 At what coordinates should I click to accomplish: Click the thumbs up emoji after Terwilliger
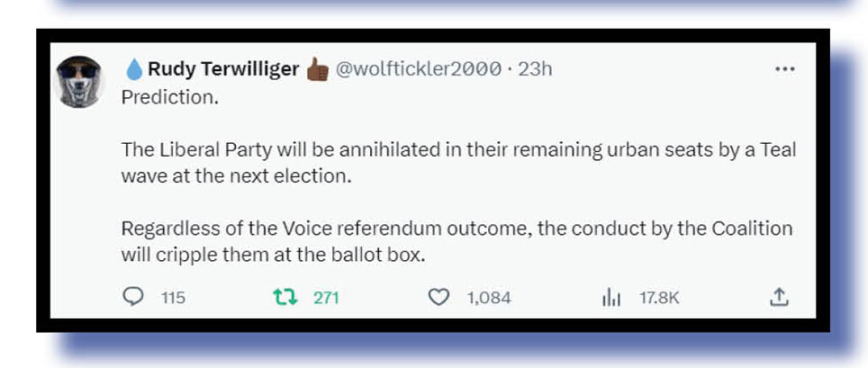317,69
